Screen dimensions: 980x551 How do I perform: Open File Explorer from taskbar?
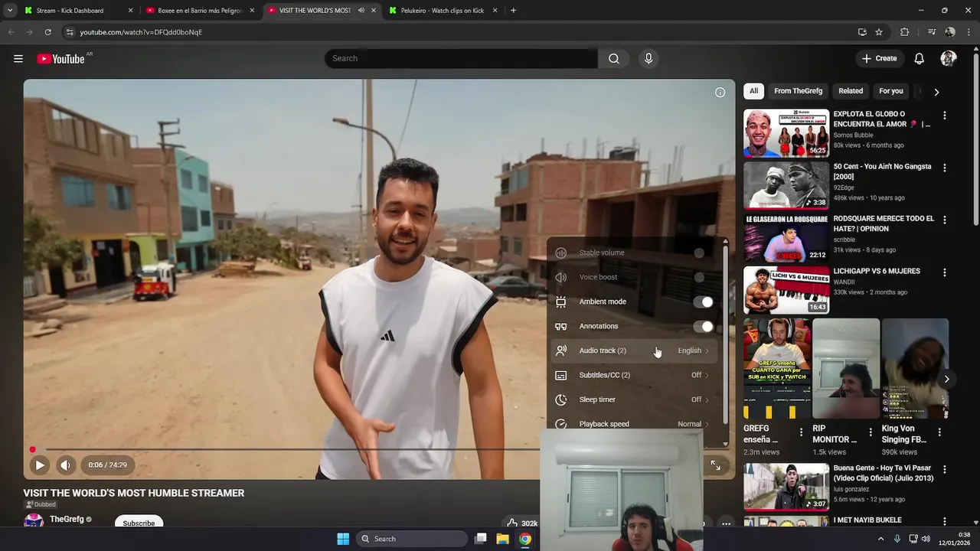502,539
